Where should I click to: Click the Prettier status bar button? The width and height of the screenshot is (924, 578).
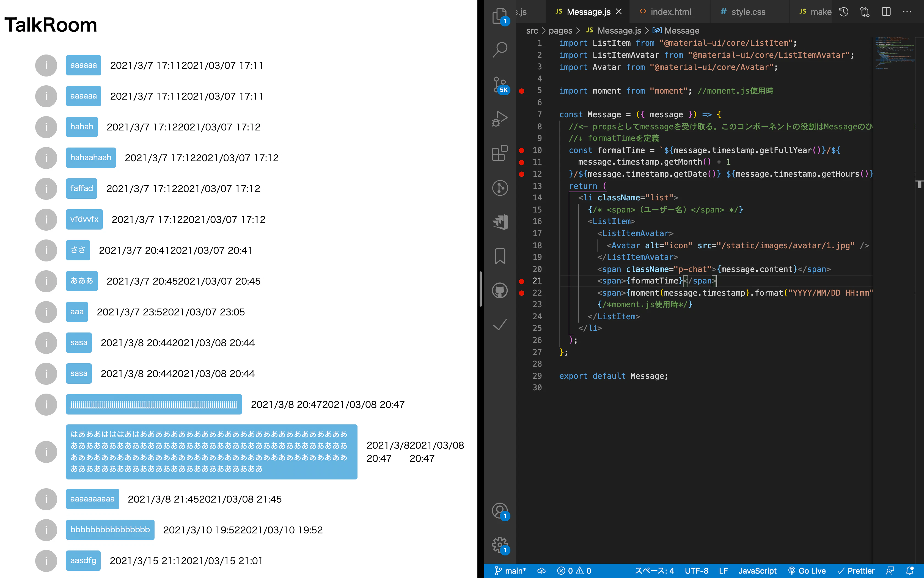[856, 571]
